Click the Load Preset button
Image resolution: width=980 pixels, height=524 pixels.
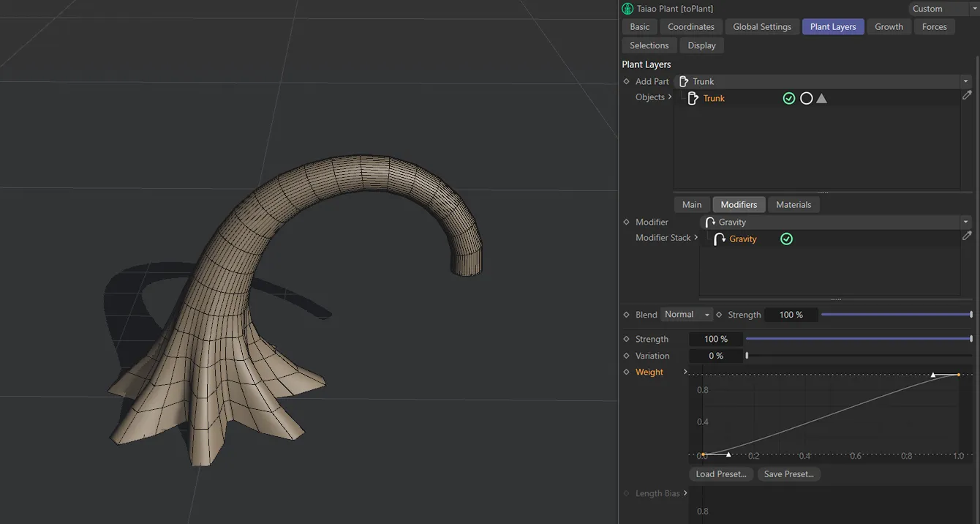point(720,474)
